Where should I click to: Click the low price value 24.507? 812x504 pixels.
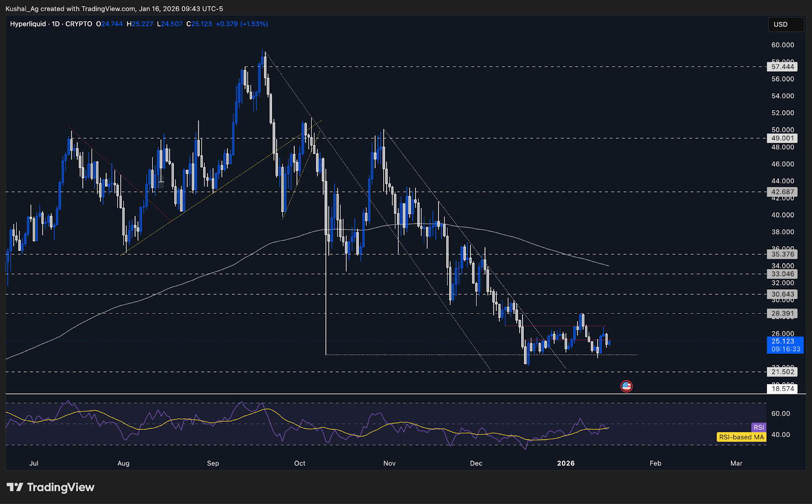[172, 24]
